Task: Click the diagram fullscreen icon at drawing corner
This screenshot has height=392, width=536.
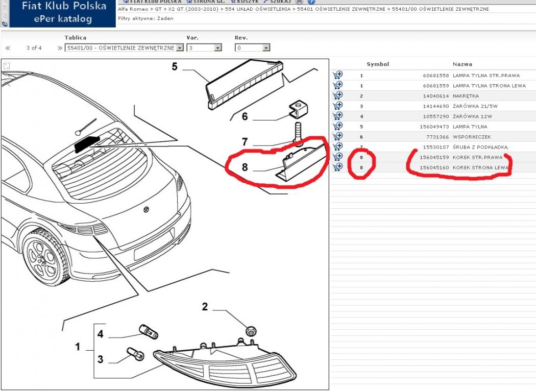Action: pos(6,66)
